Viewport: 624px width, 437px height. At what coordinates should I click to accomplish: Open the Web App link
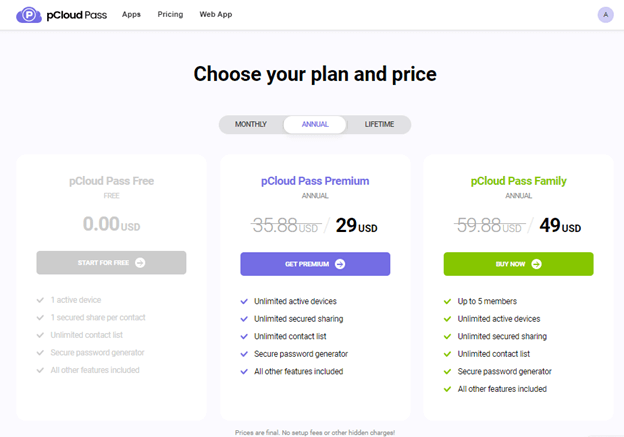point(216,15)
